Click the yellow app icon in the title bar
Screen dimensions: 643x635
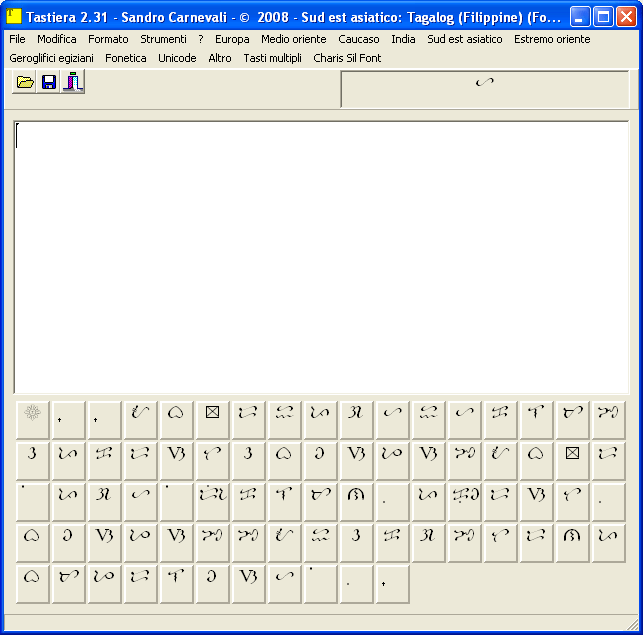click(14, 16)
